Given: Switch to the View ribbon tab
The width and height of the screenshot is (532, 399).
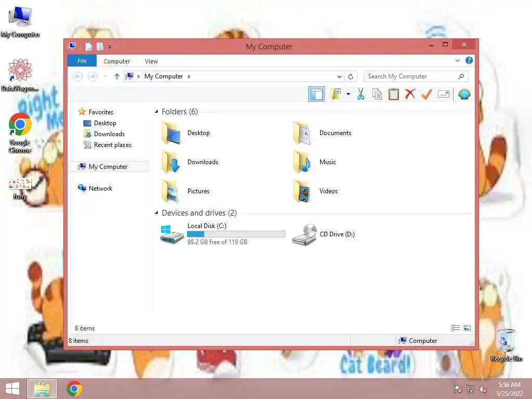Looking at the screenshot, I should [x=151, y=61].
